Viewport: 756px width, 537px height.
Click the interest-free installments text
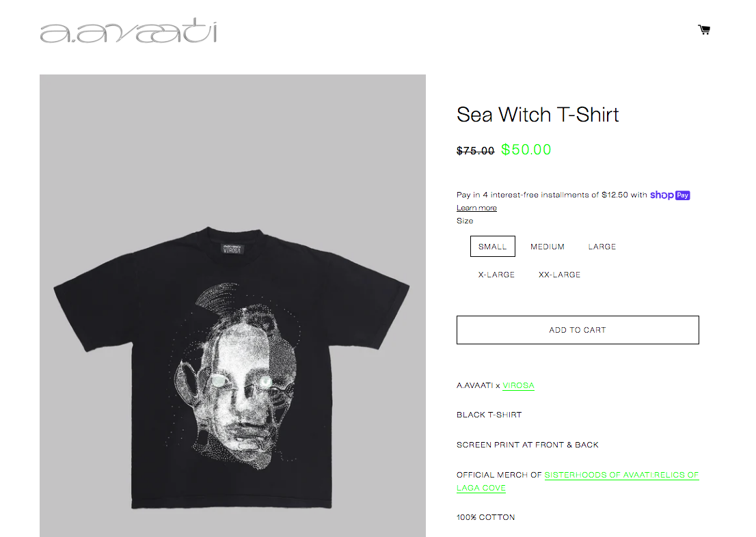tap(552, 195)
